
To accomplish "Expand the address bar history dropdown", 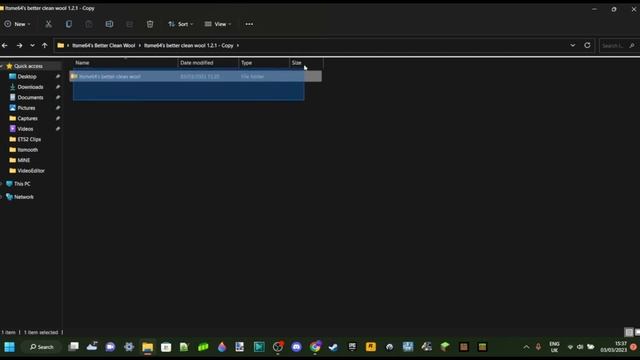I will tap(573, 45).
